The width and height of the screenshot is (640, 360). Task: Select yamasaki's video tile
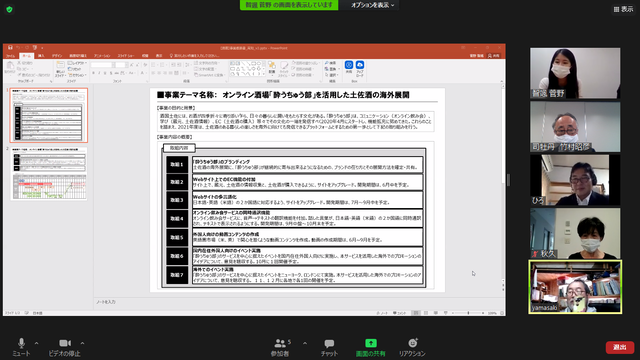click(x=575, y=287)
